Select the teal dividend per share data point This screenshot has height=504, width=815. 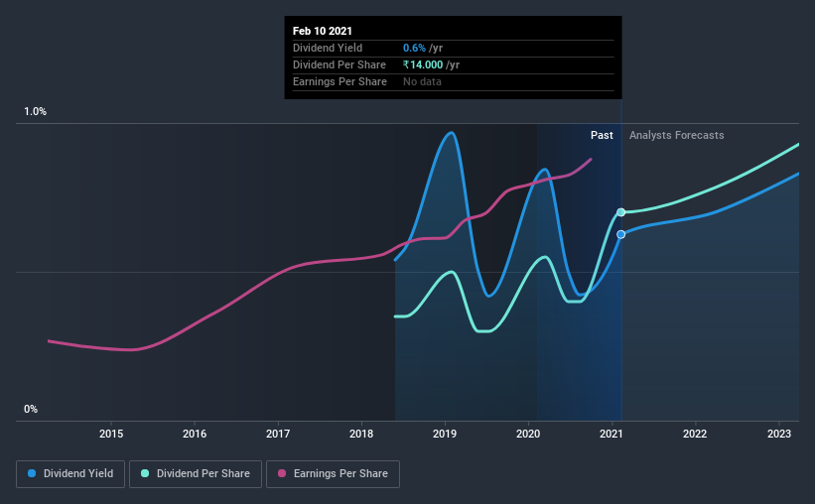pos(621,212)
